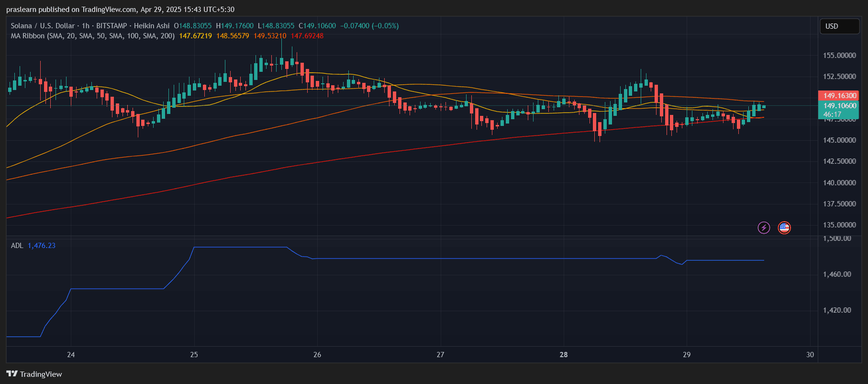
Task: Click the BITSTAMP exchange label
Action: pyautogui.click(x=111, y=26)
